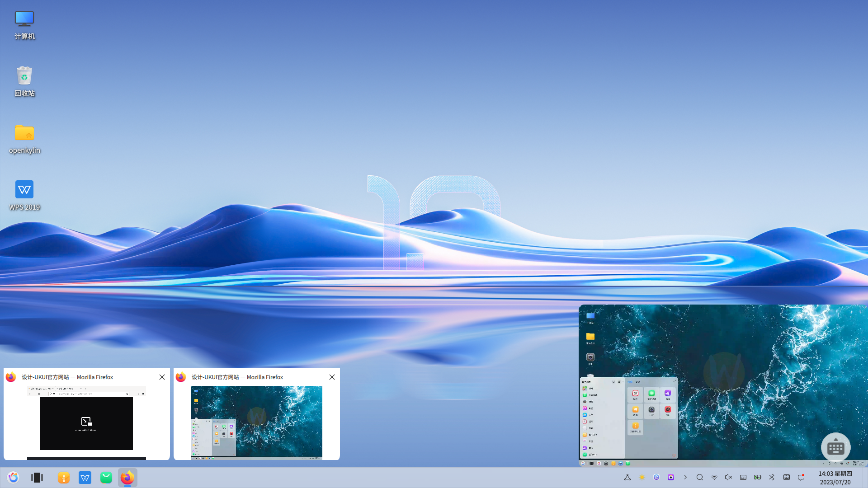
Task: Open the multitask view switcher
Action: (x=37, y=478)
